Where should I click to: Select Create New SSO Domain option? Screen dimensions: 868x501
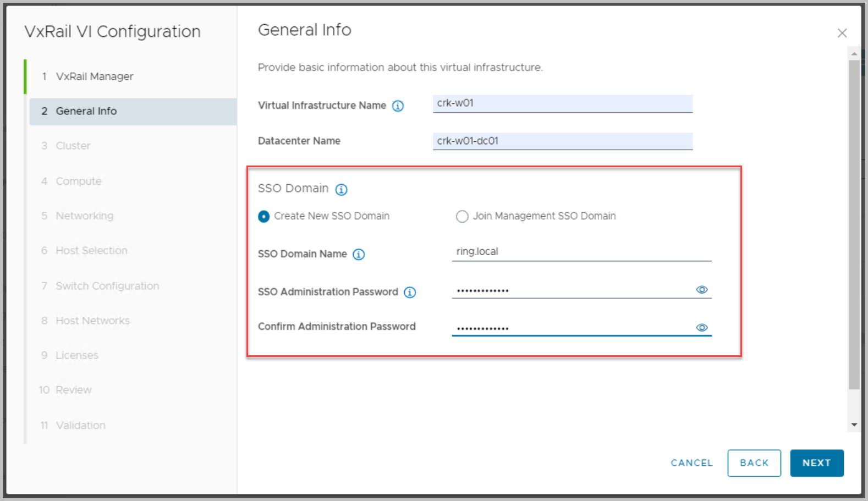[x=264, y=217]
